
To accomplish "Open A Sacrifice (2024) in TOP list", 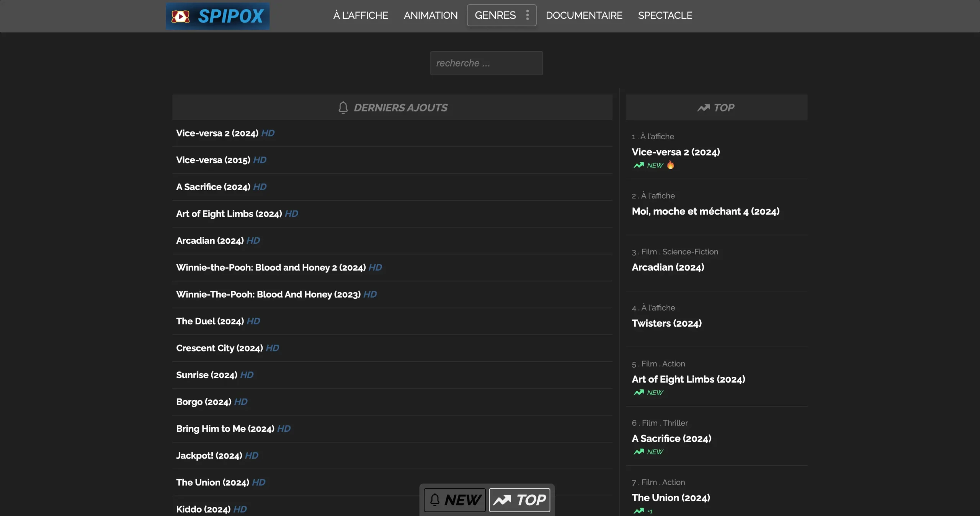I will [x=671, y=438].
